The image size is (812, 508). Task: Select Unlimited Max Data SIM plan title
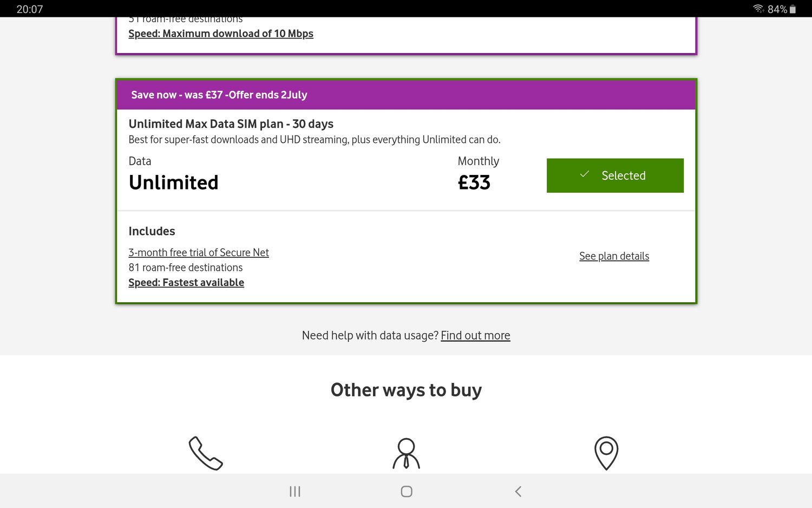tap(231, 124)
